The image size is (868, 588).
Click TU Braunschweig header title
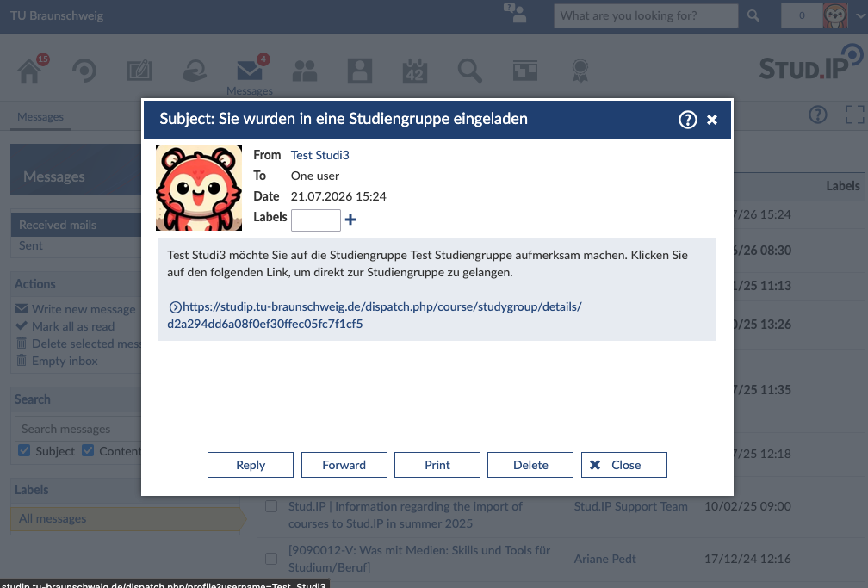[x=57, y=15]
